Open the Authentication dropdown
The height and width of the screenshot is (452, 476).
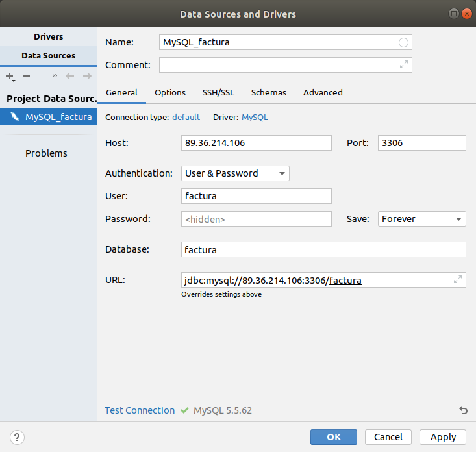point(235,173)
